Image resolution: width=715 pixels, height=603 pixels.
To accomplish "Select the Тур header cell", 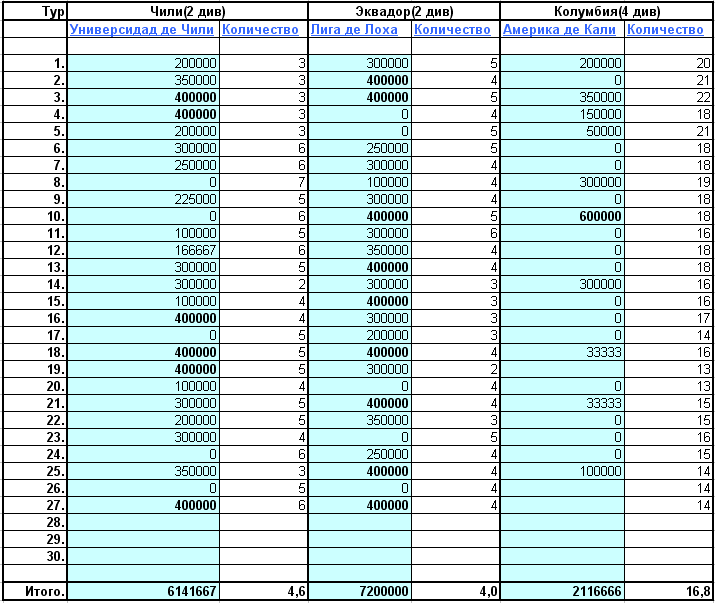I will (35, 13).
